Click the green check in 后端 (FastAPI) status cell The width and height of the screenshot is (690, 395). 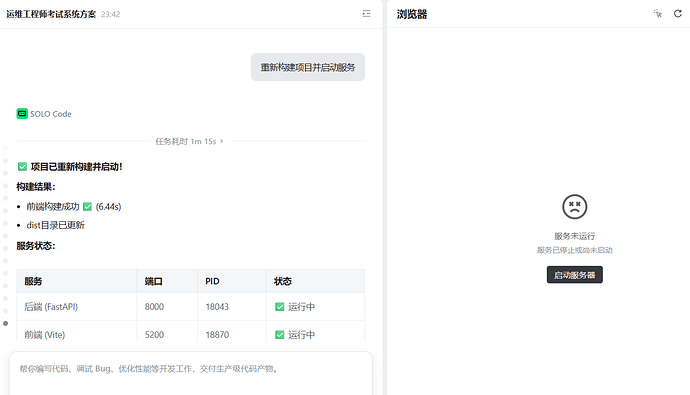point(279,307)
